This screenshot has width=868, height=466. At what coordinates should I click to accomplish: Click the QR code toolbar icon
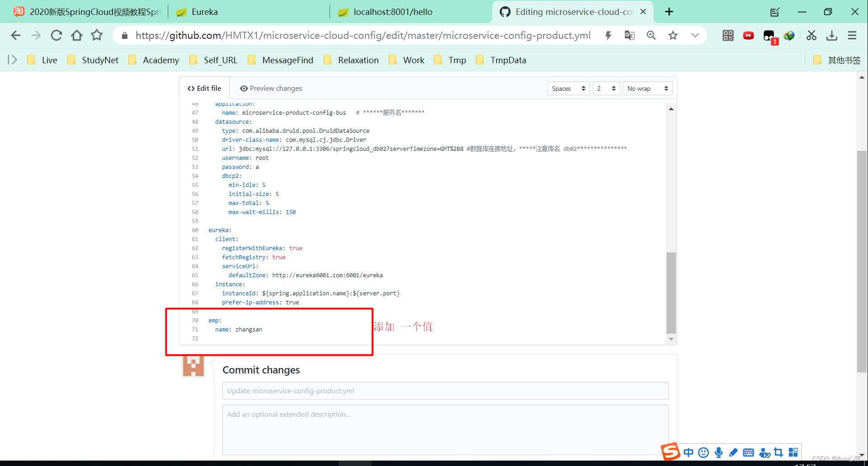(728, 36)
